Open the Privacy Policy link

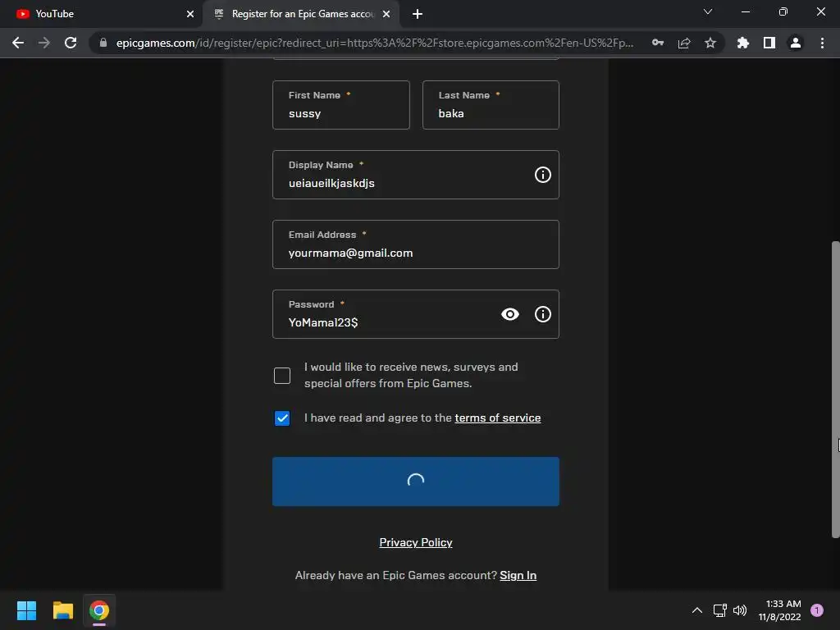coord(416,543)
